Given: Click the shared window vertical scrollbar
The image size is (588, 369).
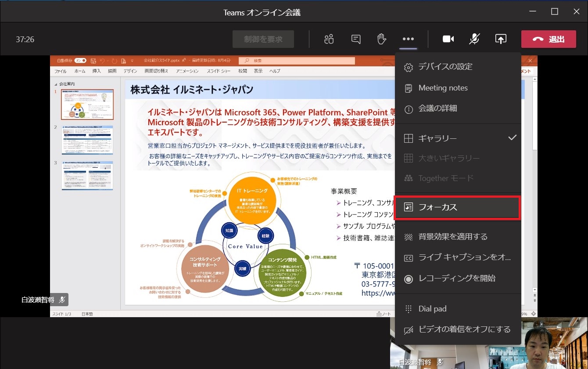Looking at the screenshot, I should click(x=534, y=184).
